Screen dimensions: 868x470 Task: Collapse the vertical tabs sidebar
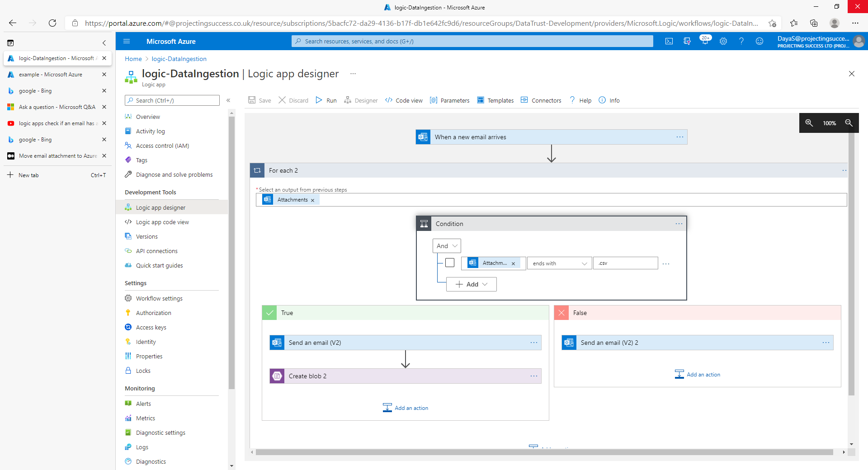click(104, 43)
